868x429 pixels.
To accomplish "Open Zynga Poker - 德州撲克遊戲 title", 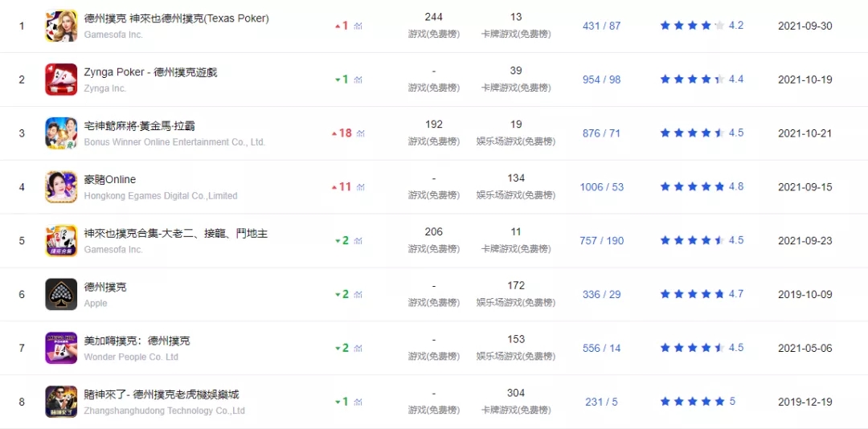I will (150, 72).
